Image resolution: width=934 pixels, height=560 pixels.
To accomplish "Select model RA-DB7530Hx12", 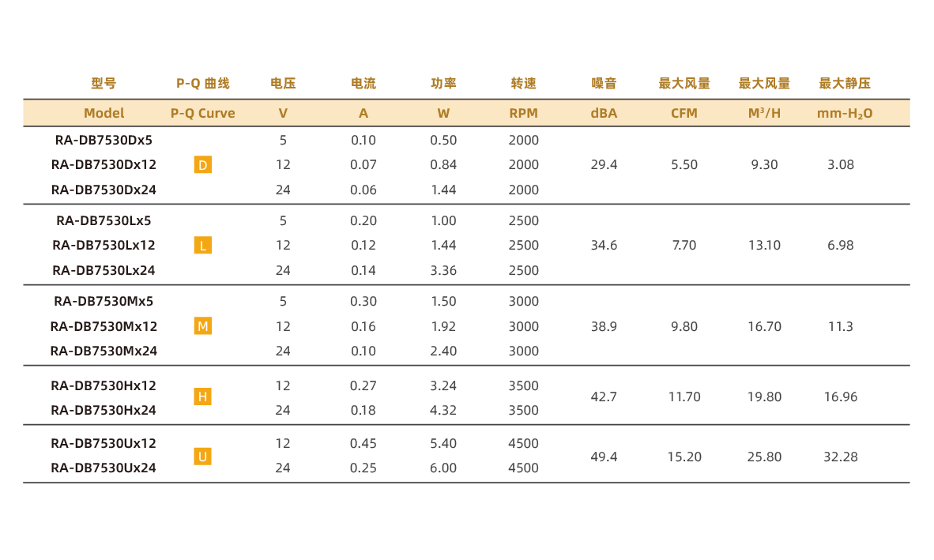I will tap(104, 385).
